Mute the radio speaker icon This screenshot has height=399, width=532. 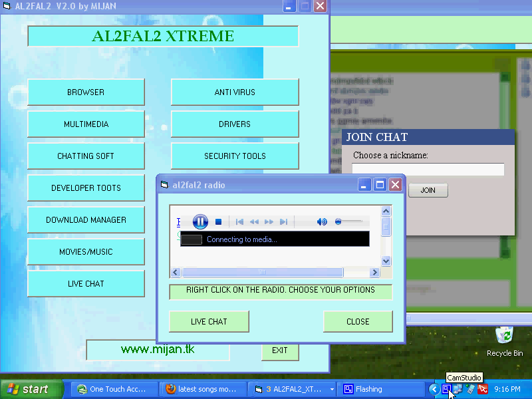coord(322,221)
